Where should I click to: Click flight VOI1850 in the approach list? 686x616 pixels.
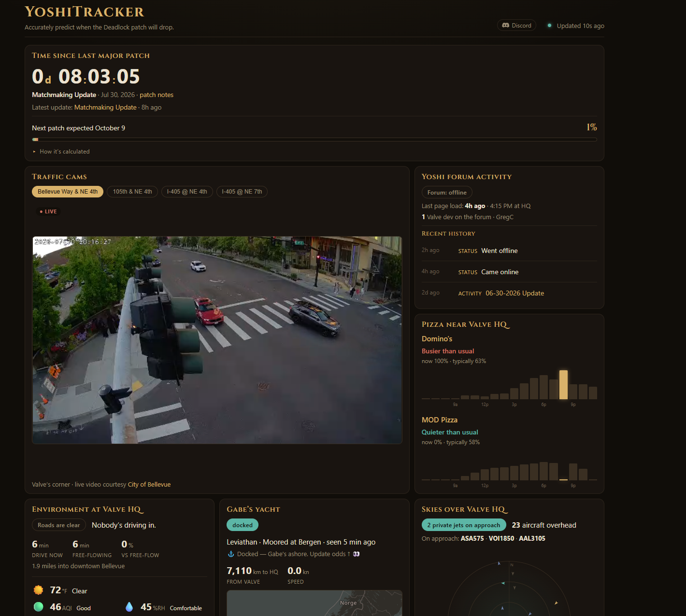pos(501,538)
